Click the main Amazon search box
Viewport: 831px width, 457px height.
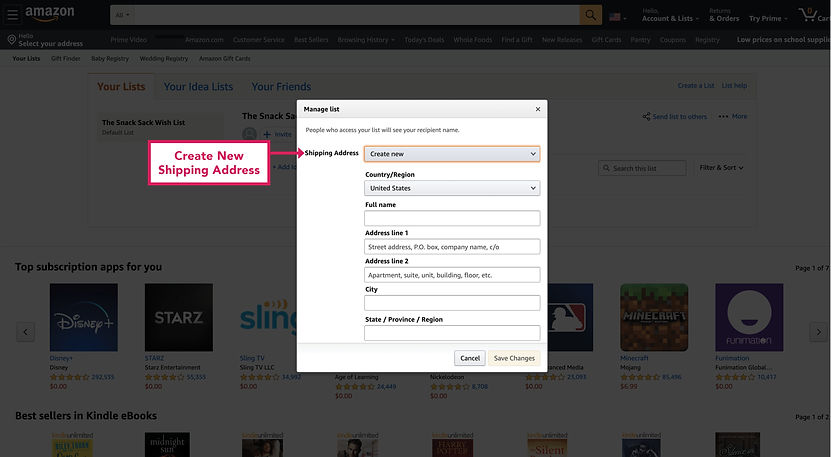click(357, 15)
